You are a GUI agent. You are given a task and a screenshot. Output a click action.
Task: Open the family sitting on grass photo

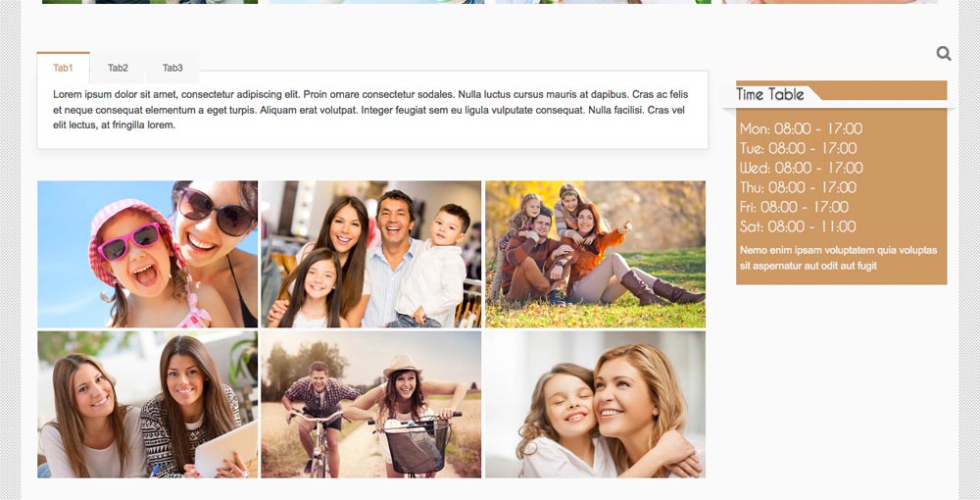595,254
